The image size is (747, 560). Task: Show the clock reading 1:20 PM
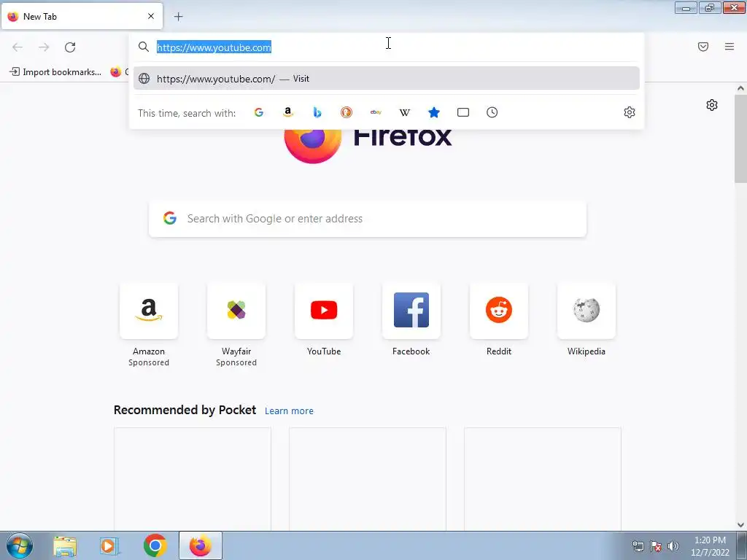pyautogui.click(x=710, y=546)
